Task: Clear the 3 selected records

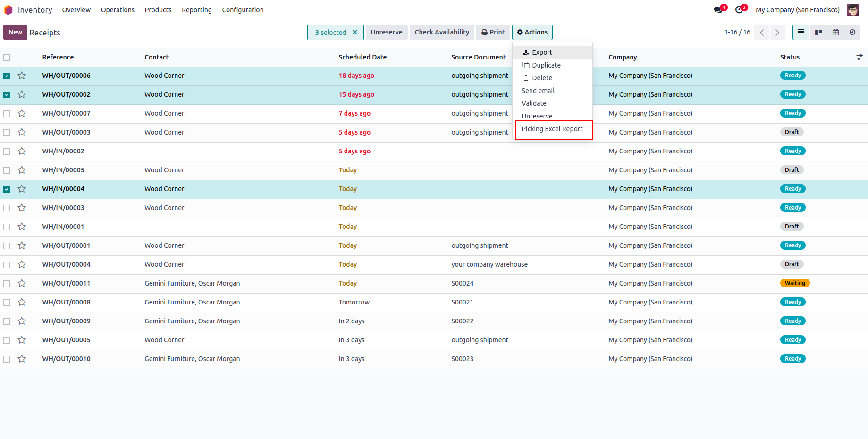Action: pos(354,32)
